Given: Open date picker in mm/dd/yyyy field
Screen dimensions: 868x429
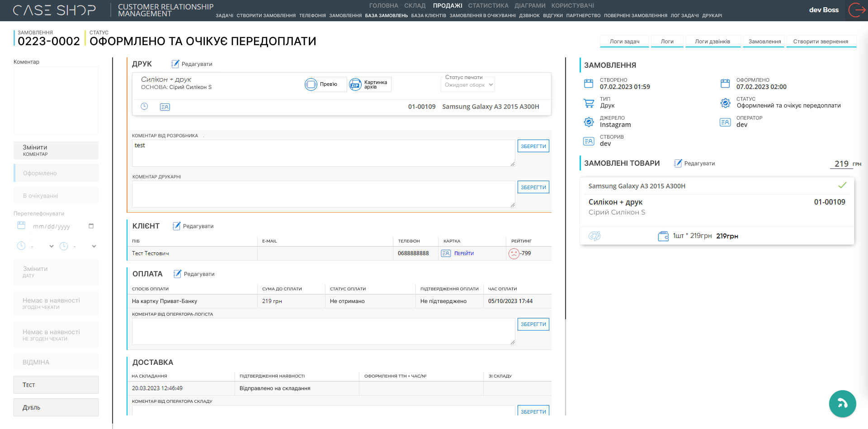Looking at the screenshot, I should pyautogui.click(x=91, y=226).
